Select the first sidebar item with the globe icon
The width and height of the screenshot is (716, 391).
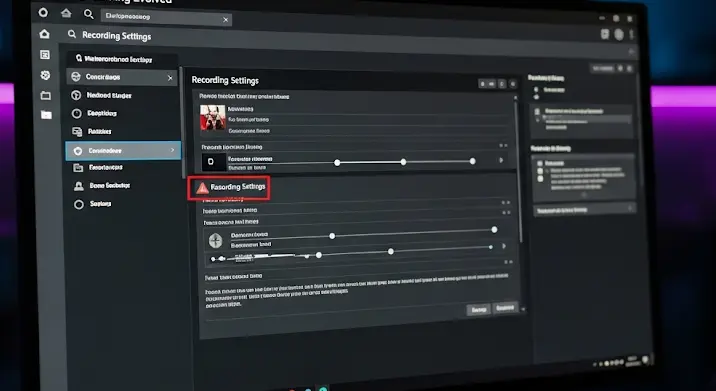[122, 77]
